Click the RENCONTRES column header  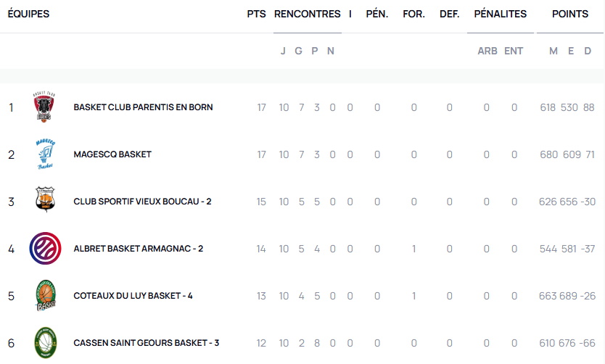[307, 14]
